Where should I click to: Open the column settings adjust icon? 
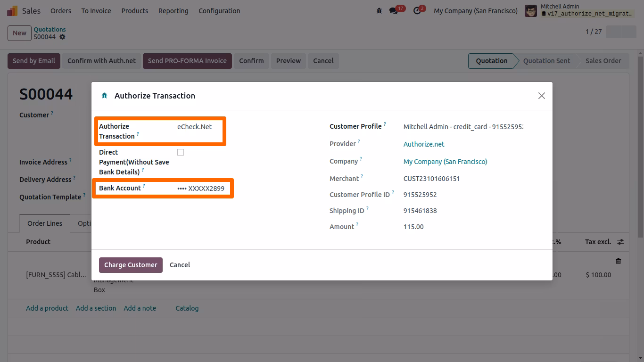[x=620, y=242]
